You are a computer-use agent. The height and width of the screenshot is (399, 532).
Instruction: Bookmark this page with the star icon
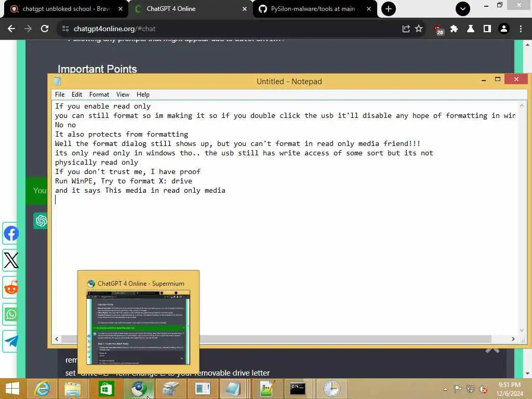point(419,29)
